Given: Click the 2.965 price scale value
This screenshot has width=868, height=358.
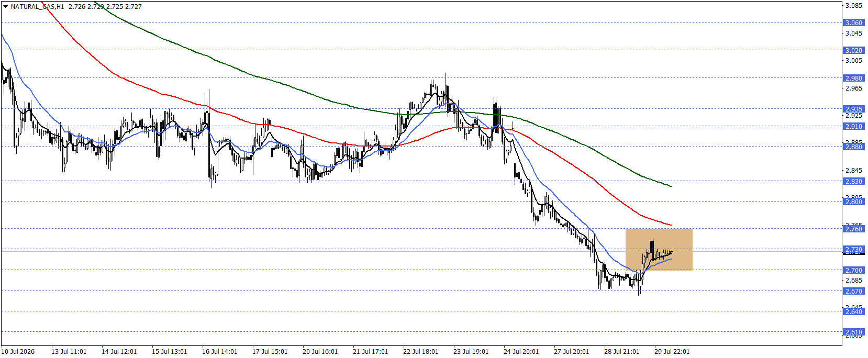Looking at the screenshot, I should 854,88.
